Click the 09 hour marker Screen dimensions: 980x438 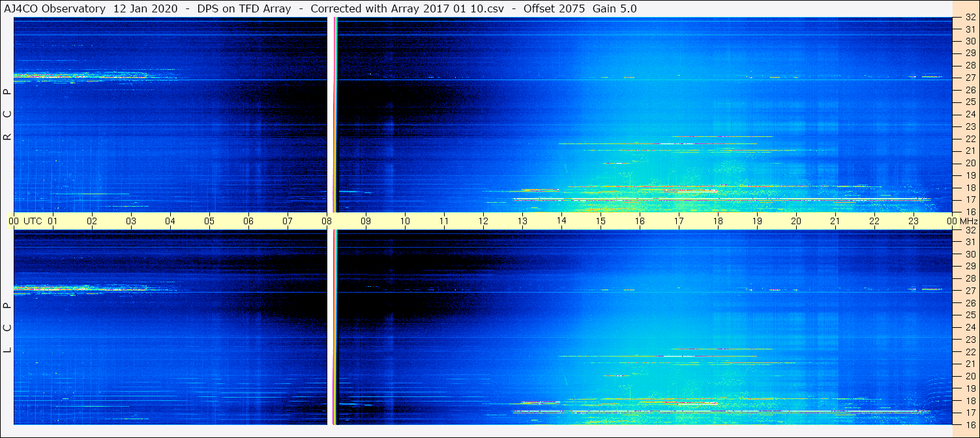point(366,221)
